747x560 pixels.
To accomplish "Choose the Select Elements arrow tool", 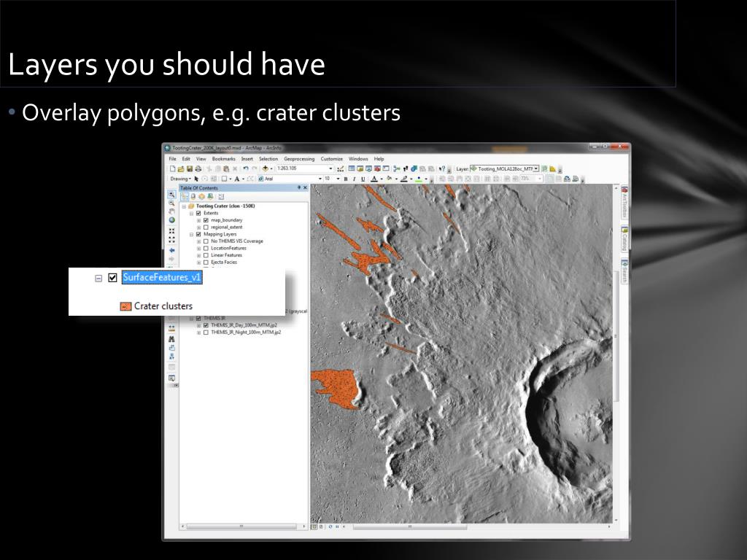I will coord(196,179).
